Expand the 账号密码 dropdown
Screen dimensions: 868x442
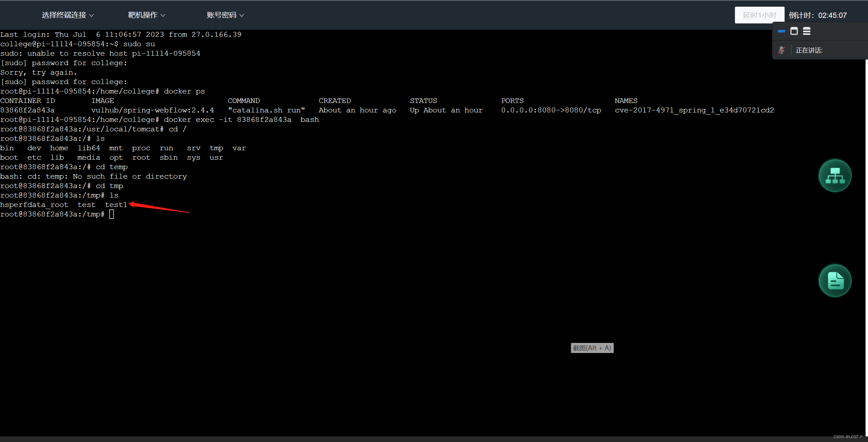point(225,15)
